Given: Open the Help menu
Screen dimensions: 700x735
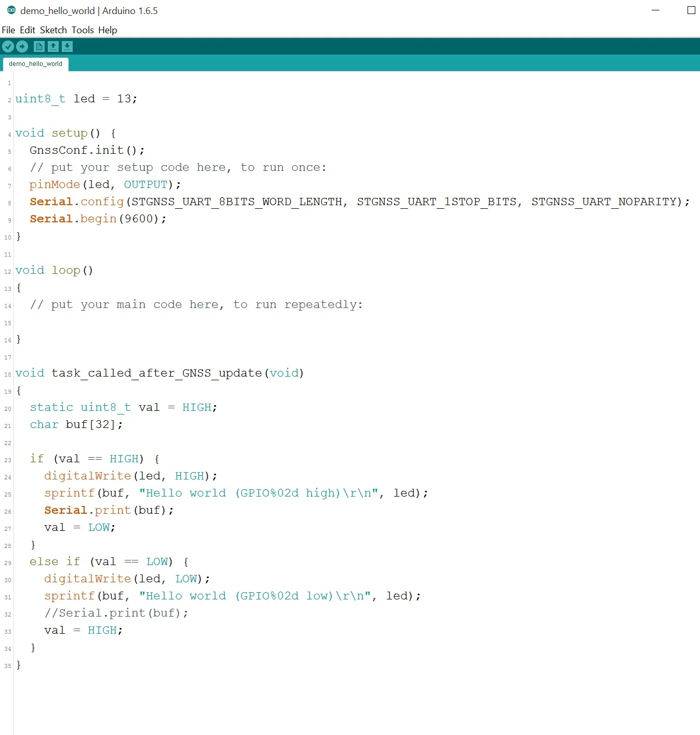Looking at the screenshot, I should (107, 30).
